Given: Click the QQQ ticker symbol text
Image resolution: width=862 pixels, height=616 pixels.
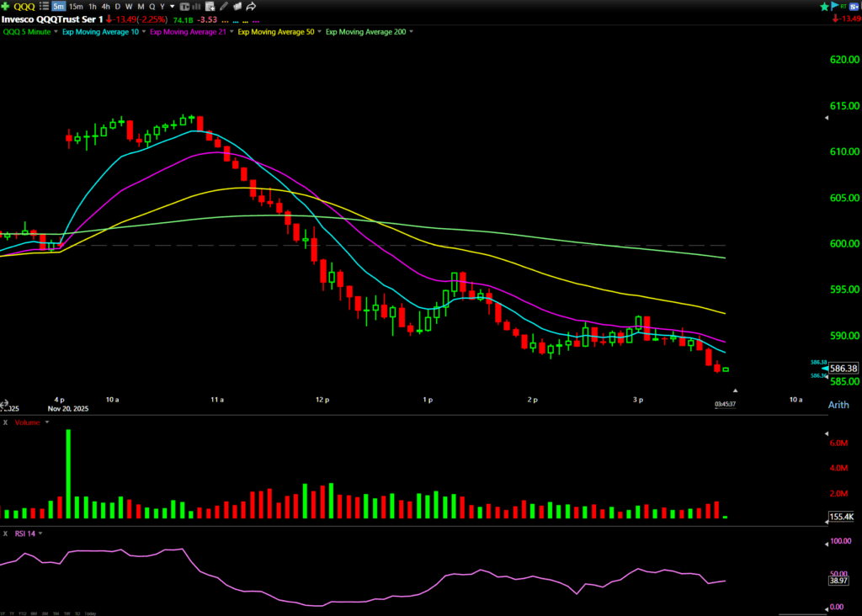Looking at the screenshot, I should [24, 7].
